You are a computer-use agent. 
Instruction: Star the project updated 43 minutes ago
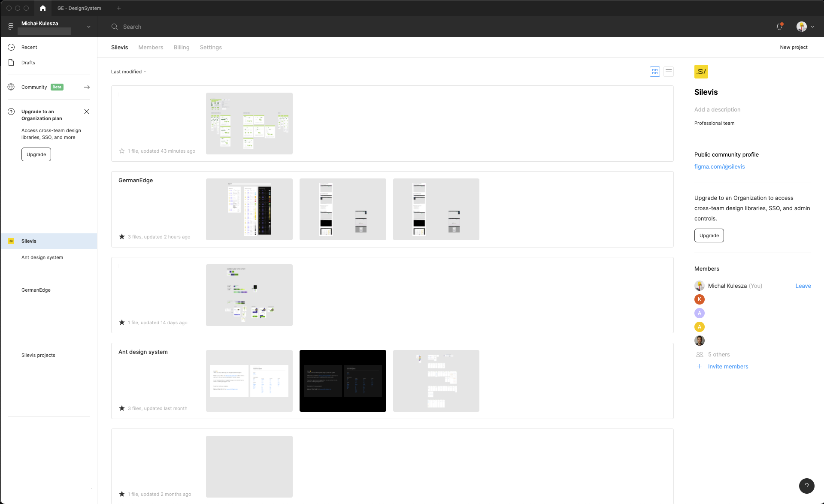122,151
